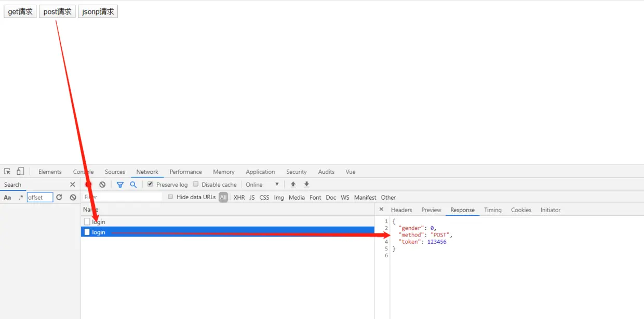The height and width of the screenshot is (319, 644).
Task: Open network search with magnifier icon
Action: coord(133,185)
